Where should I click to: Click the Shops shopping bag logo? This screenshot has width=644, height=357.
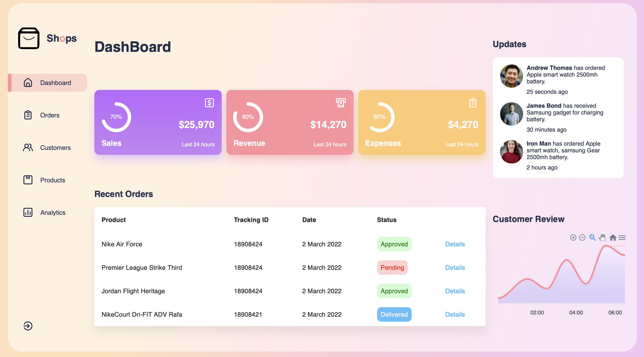pyautogui.click(x=29, y=38)
